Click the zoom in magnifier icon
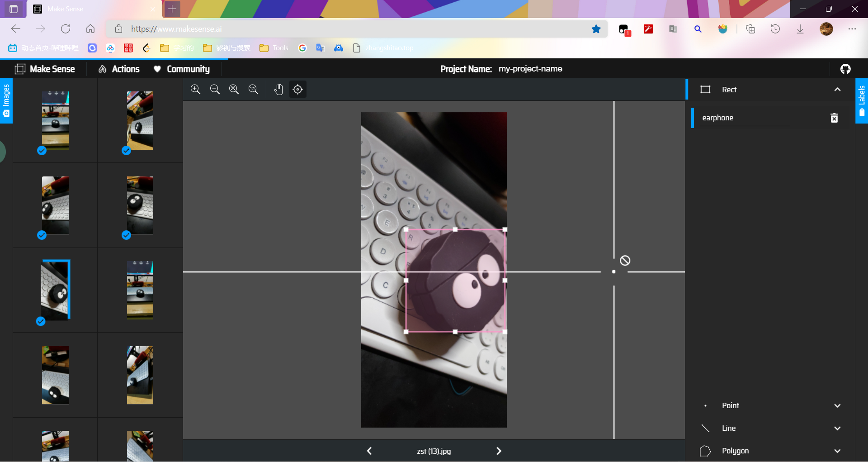The height and width of the screenshot is (462, 868). pyautogui.click(x=195, y=89)
